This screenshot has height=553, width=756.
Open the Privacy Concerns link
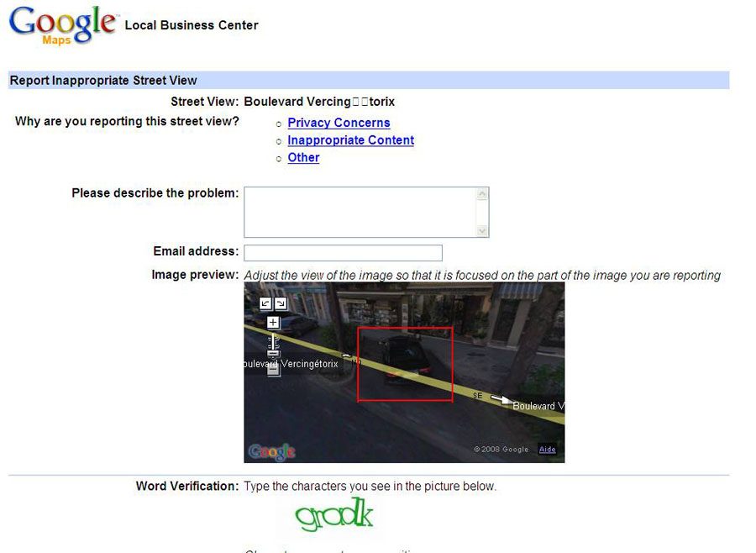coord(339,123)
